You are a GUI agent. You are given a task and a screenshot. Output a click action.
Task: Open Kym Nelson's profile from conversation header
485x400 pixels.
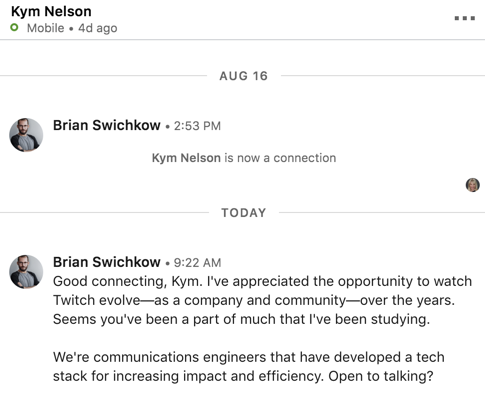51,12
